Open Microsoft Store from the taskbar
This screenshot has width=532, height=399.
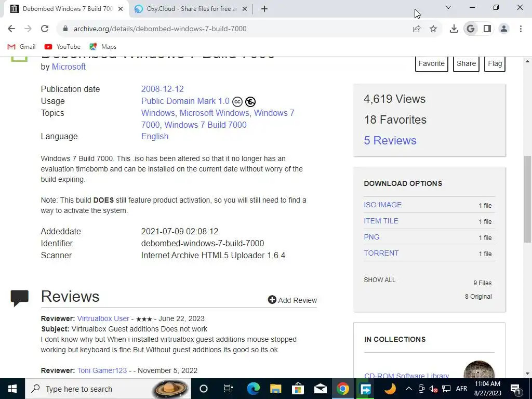[x=298, y=389]
